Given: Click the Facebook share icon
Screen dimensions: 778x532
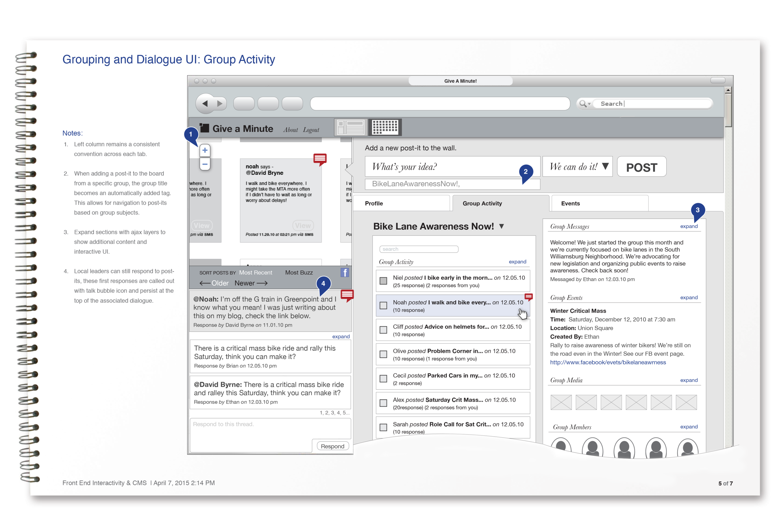Looking at the screenshot, I should tap(345, 273).
